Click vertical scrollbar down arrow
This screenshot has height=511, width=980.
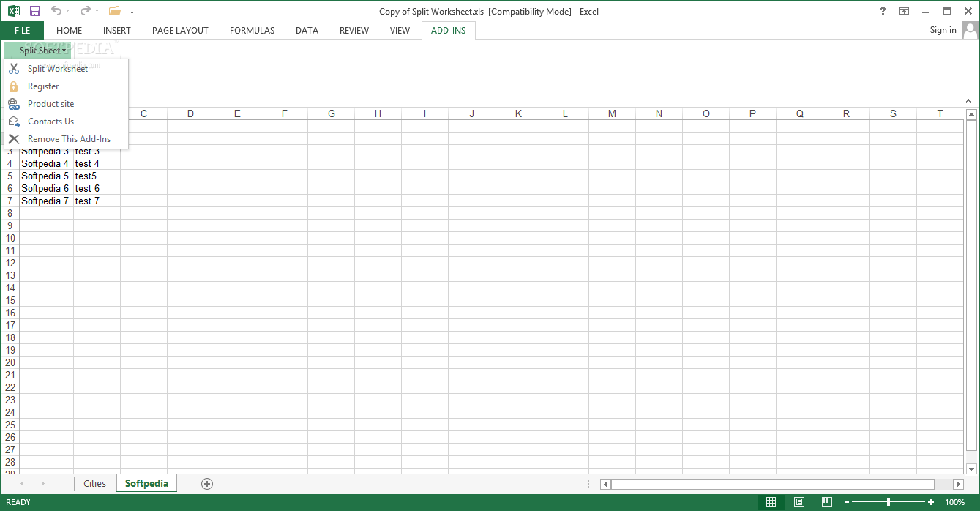(972, 469)
